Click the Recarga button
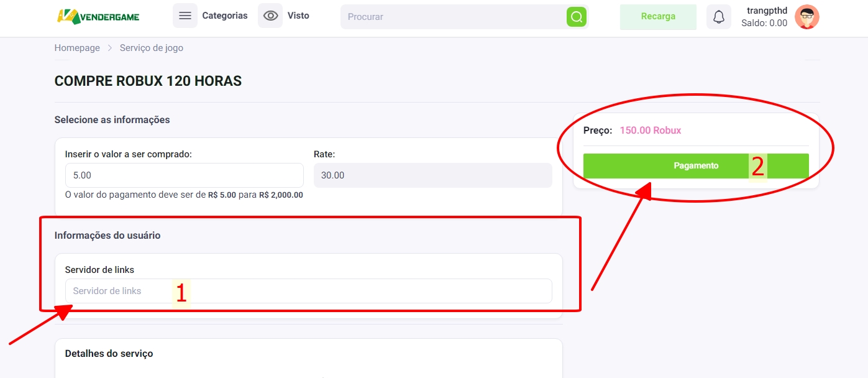This screenshot has width=868, height=378. point(658,17)
